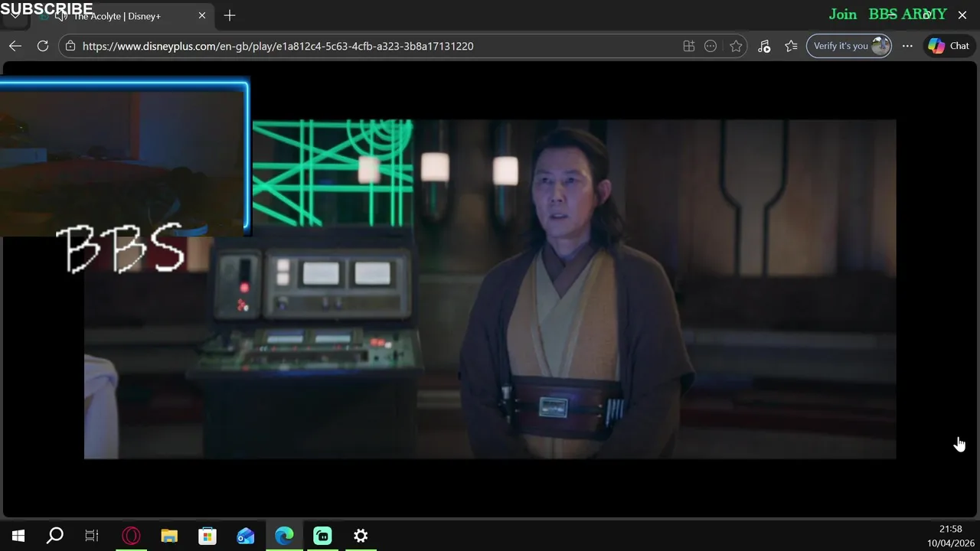Viewport: 980px width, 551px height.
Task: Click the disneyplus.com address bar URL
Action: point(278,46)
